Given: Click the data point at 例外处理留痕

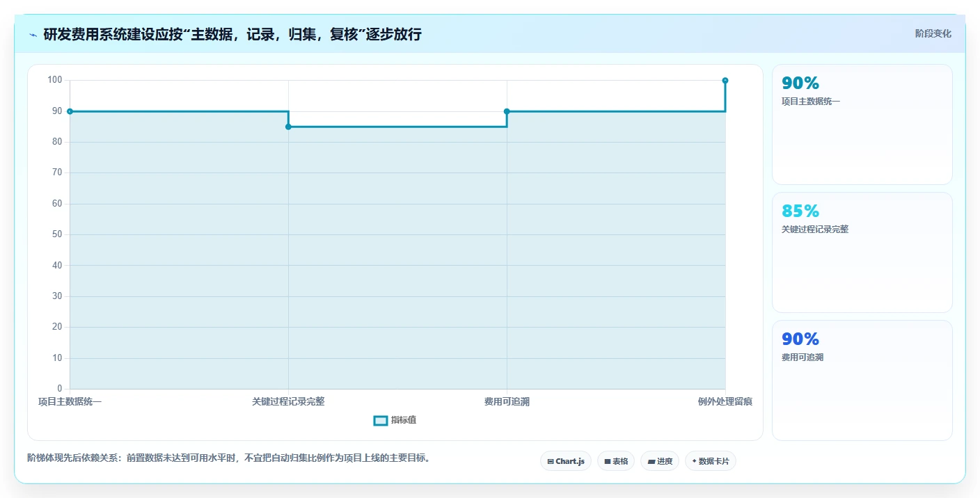Looking at the screenshot, I should (x=725, y=81).
